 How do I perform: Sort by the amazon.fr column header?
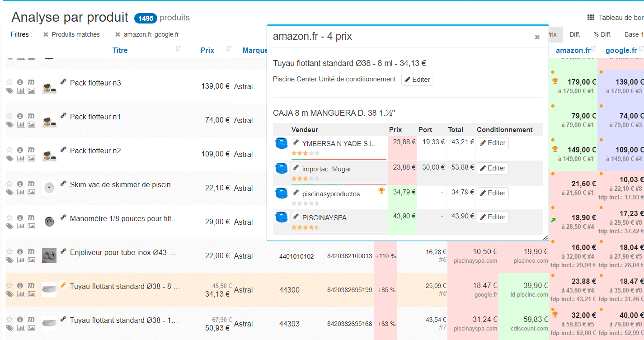pyautogui.click(x=573, y=50)
